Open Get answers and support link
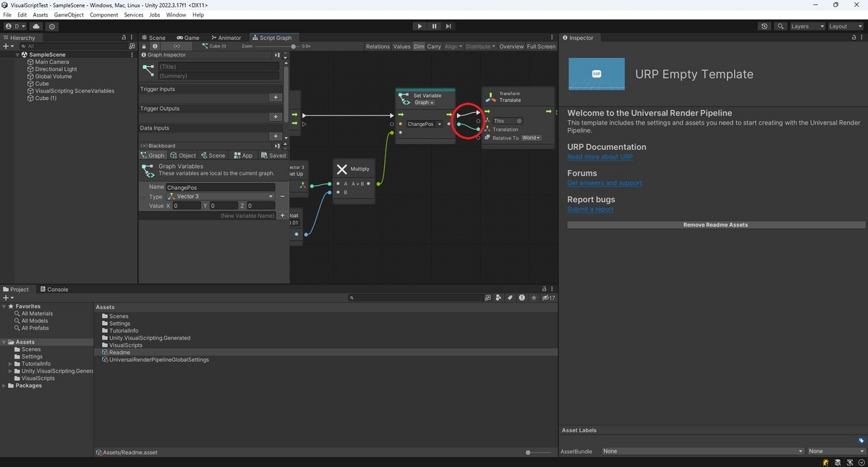The height and width of the screenshot is (467, 868). click(604, 182)
